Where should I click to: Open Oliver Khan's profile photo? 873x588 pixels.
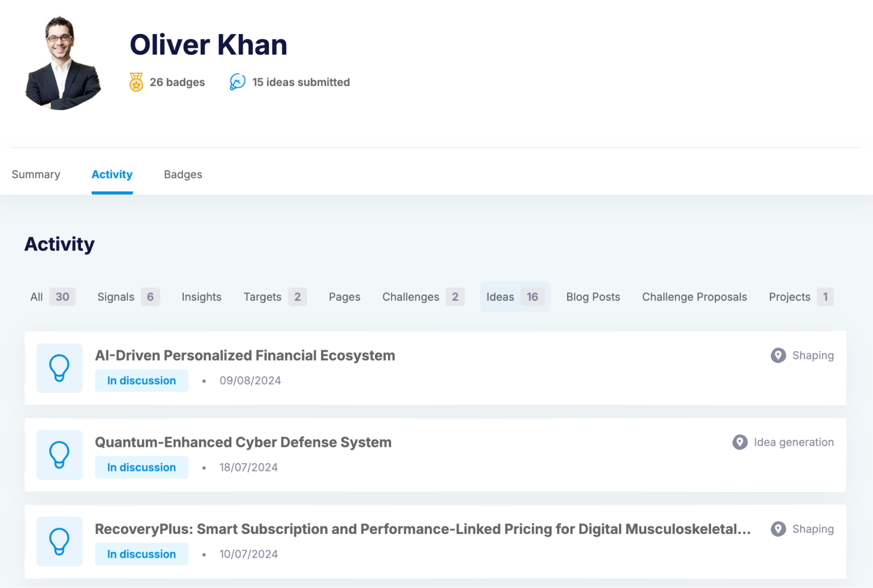[x=63, y=63]
